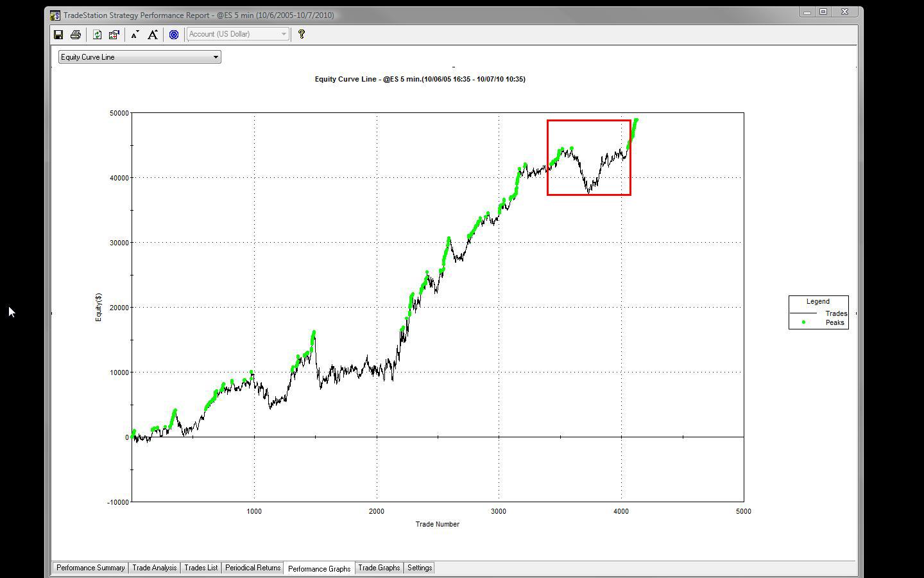Go to the Trades List tab
The height and width of the screenshot is (578, 924).
(201, 568)
